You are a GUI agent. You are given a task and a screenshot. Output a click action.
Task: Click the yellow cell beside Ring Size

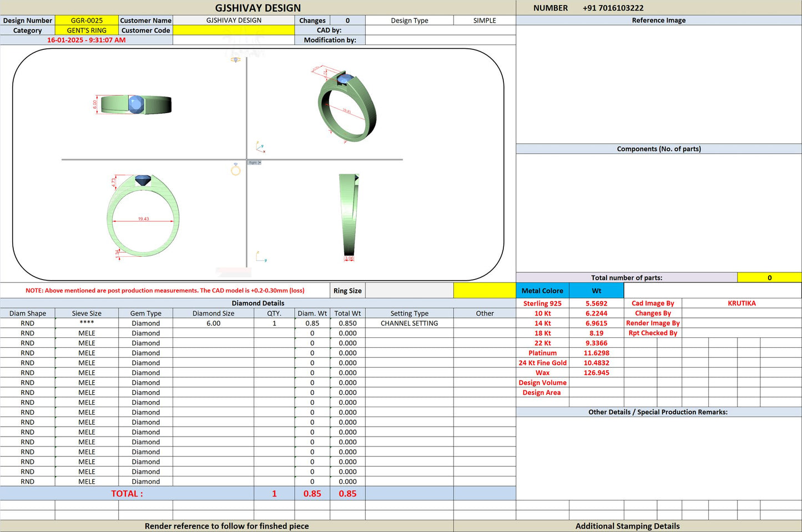485,290
